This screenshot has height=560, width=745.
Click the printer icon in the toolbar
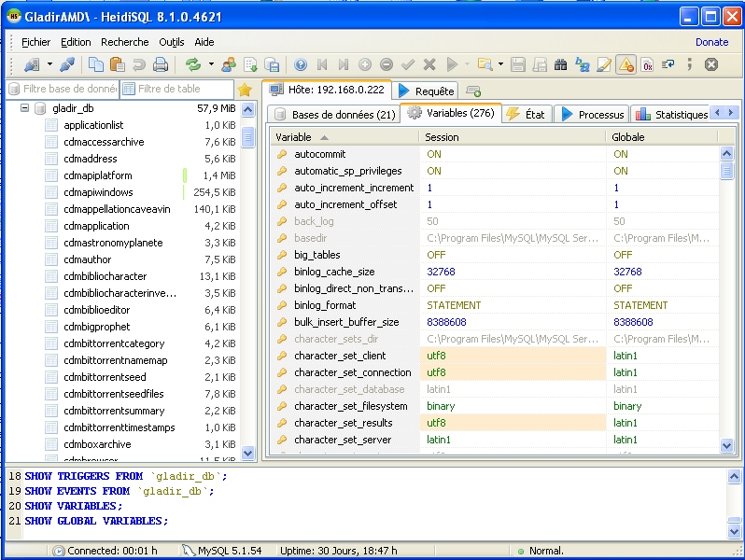click(161, 64)
